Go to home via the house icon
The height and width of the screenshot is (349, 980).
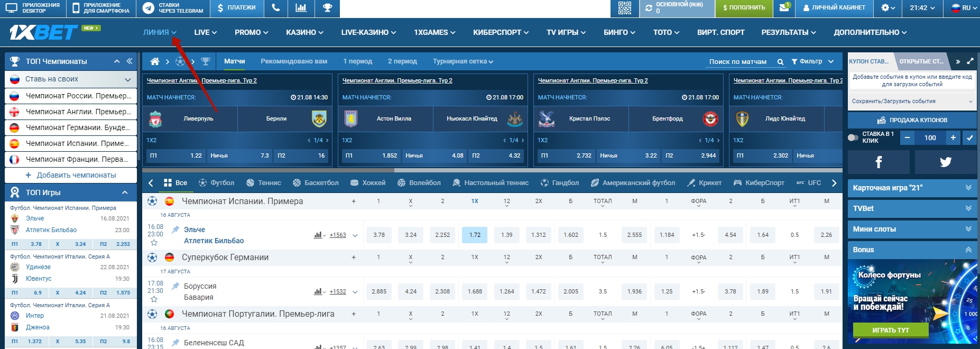(x=155, y=61)
